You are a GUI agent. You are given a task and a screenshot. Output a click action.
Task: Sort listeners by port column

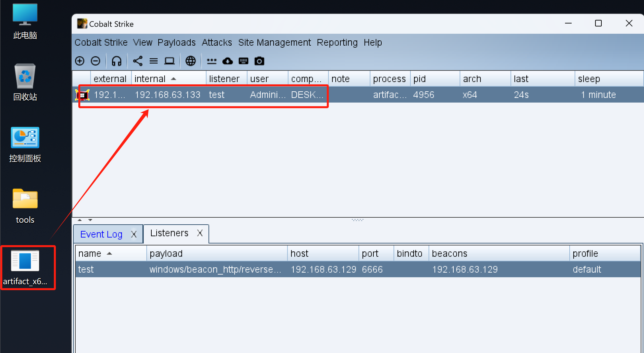(x=376, y=253)
